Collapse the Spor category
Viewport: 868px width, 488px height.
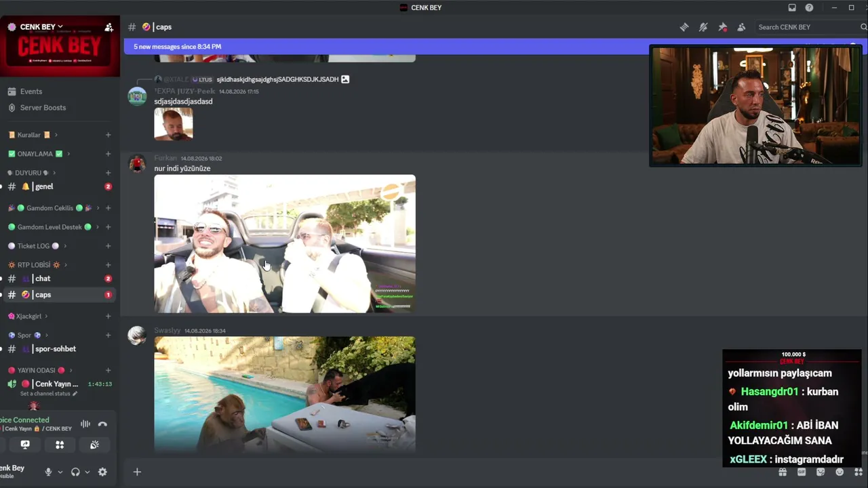click(x=27, y=335)
